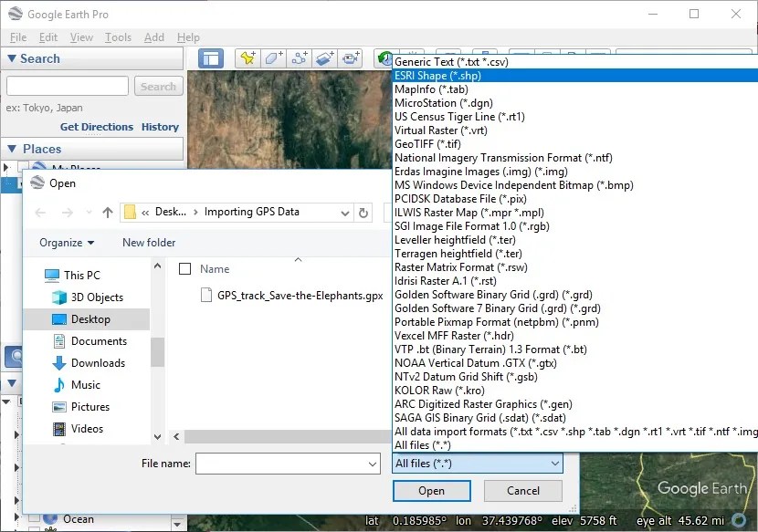Open the Tools menu
Image resolution: width=758 pixels, height=532 pixels.
(119, 37)
